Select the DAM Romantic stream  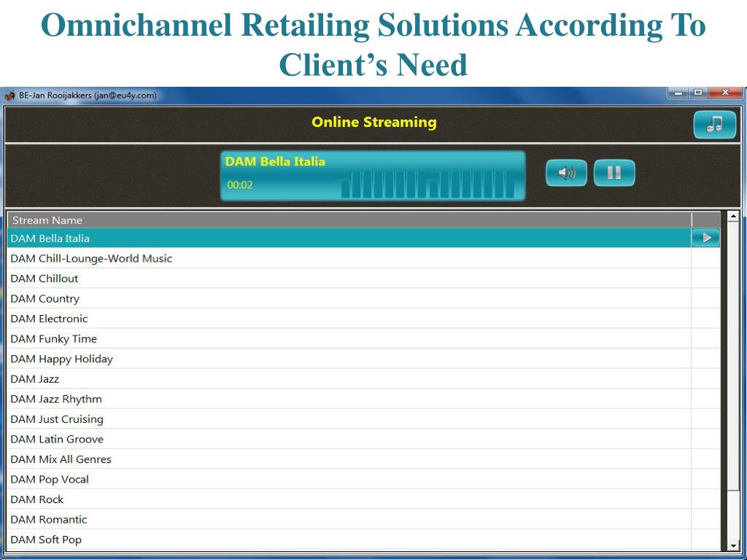point(349,519)
